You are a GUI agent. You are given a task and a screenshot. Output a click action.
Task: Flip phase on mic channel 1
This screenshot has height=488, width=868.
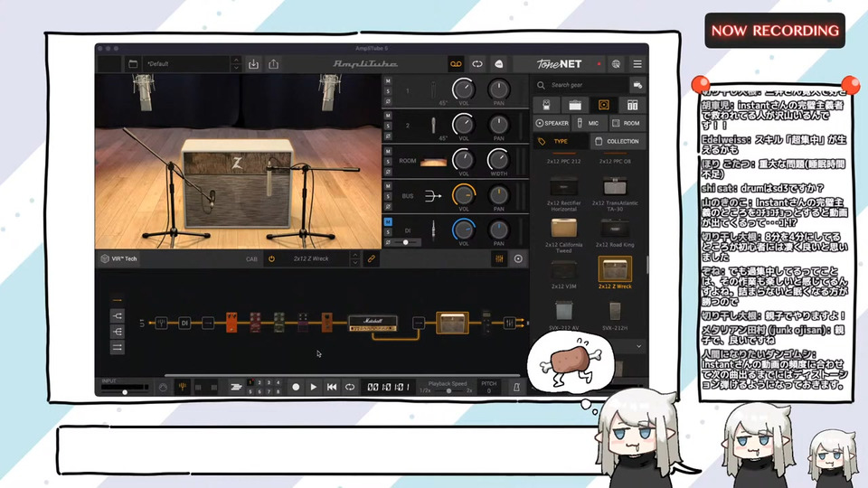[x=388, y=101]
